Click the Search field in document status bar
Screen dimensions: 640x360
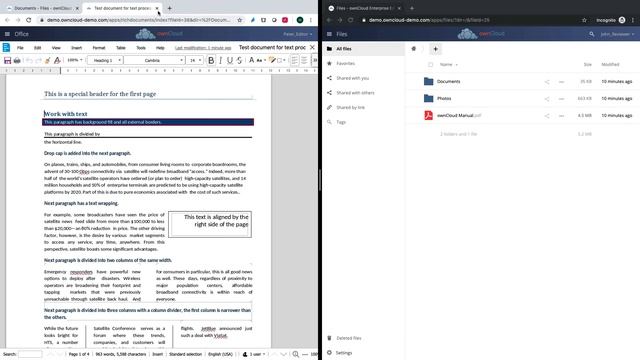pos(30,354)
